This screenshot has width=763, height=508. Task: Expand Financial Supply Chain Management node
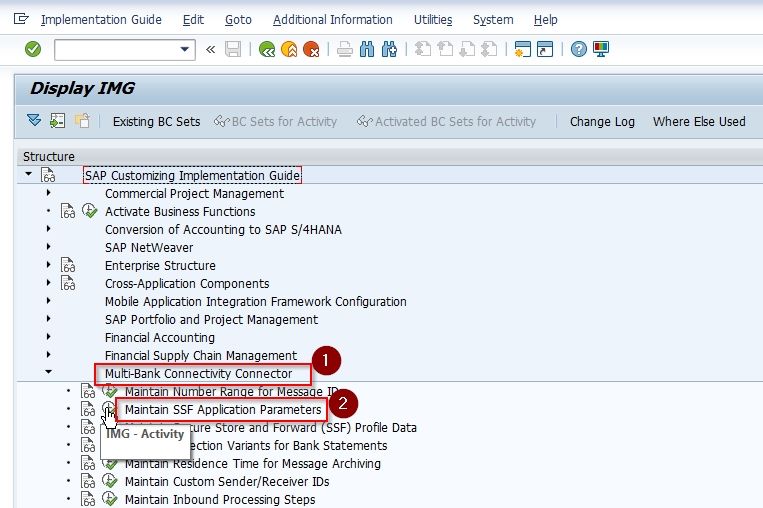point(48,355)
